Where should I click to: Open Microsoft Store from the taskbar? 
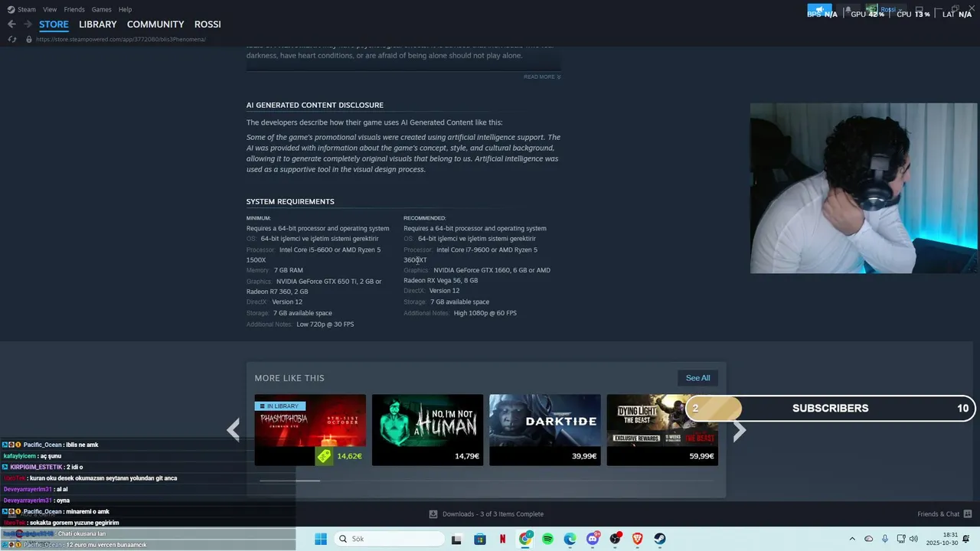pos(480,539)
